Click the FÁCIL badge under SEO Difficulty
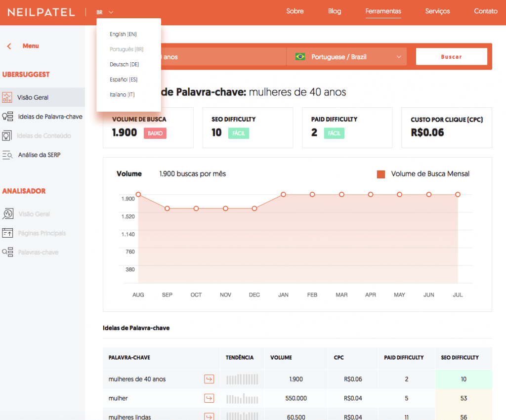The image size is (506, 420). [x=239, y=133]
